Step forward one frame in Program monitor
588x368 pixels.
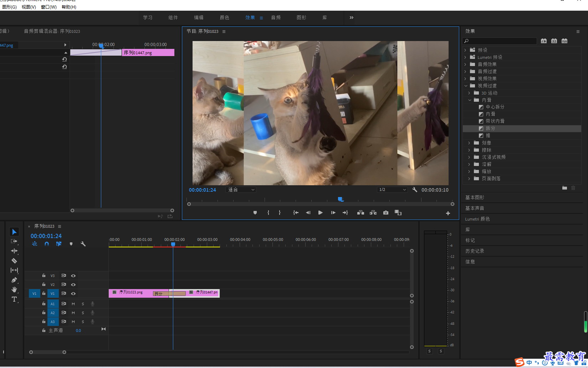pos(333,213)
